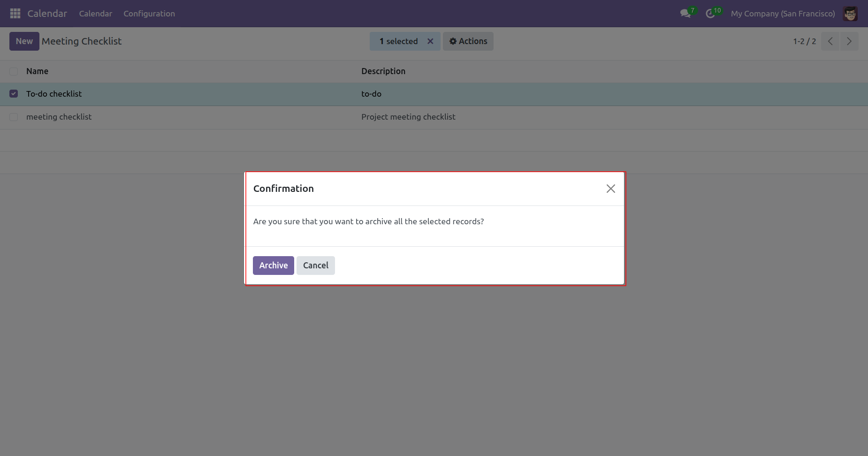Click the user avatar picture
The height and width of the screenshot is (456, 868).
point(850,14)
